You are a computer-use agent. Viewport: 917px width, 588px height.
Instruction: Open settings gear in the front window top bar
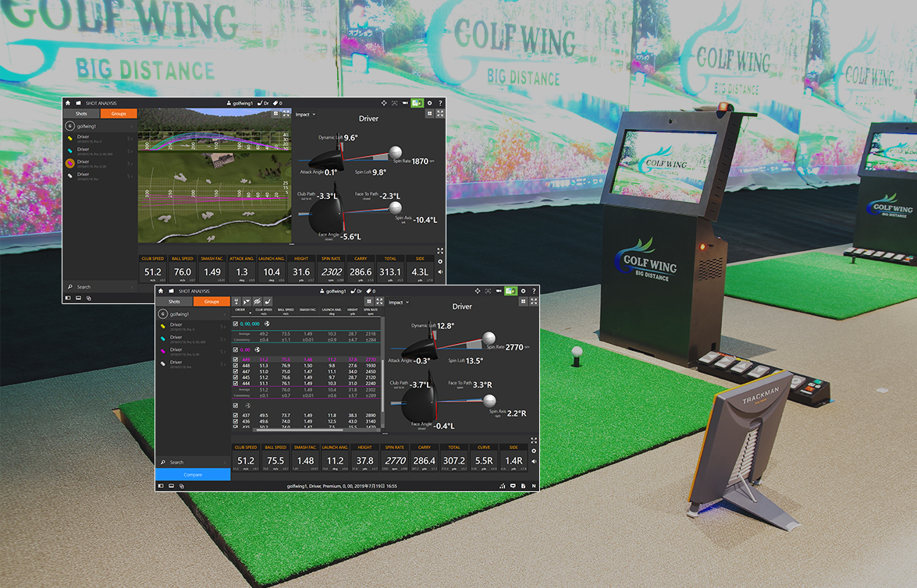[524, 291]
